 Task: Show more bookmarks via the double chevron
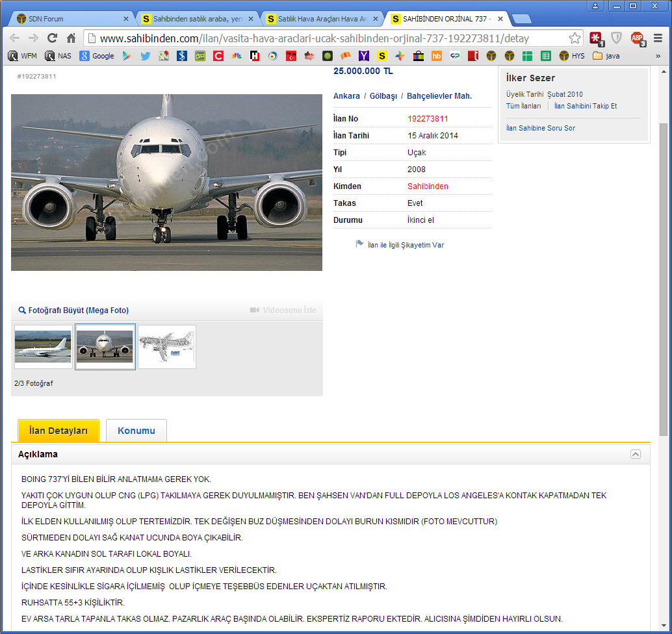(x=658, y=56)
